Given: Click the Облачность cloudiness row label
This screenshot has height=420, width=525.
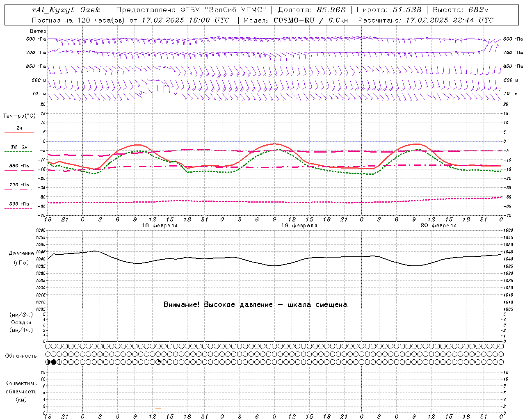Looking at the screenshot, I should pos(21,356).
